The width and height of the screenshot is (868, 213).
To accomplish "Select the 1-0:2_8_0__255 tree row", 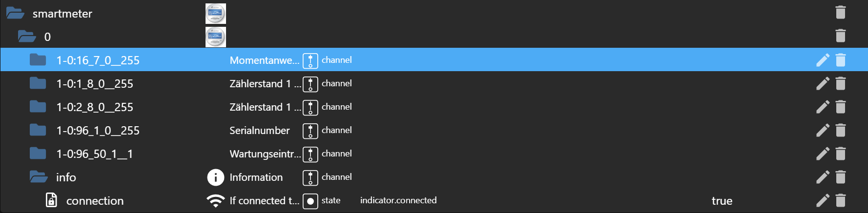I will [434, 107].
